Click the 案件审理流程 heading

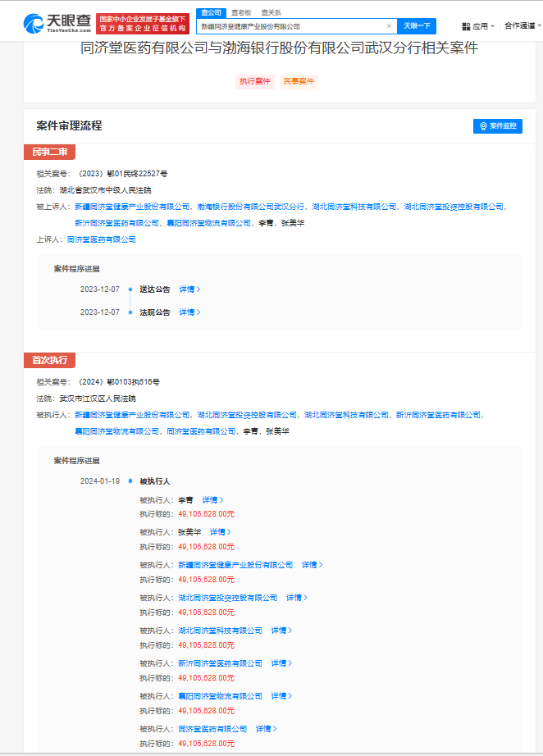tap(69, 125)
